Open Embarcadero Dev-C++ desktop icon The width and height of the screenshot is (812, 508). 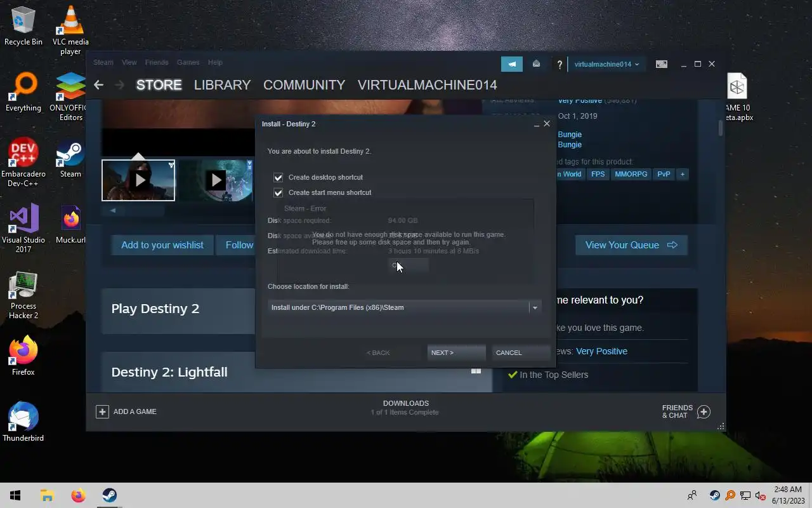23,163
